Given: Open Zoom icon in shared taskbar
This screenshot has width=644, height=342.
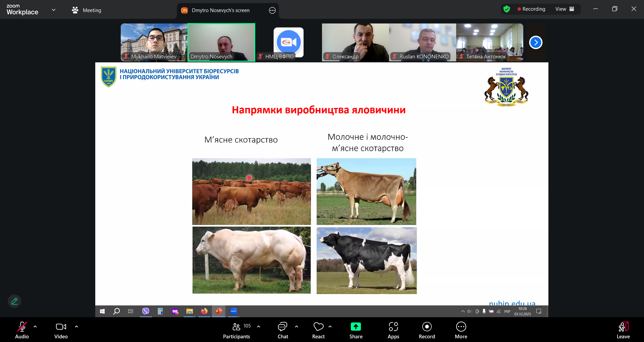Looking at the screenshot, I should [x=233, y=311].
